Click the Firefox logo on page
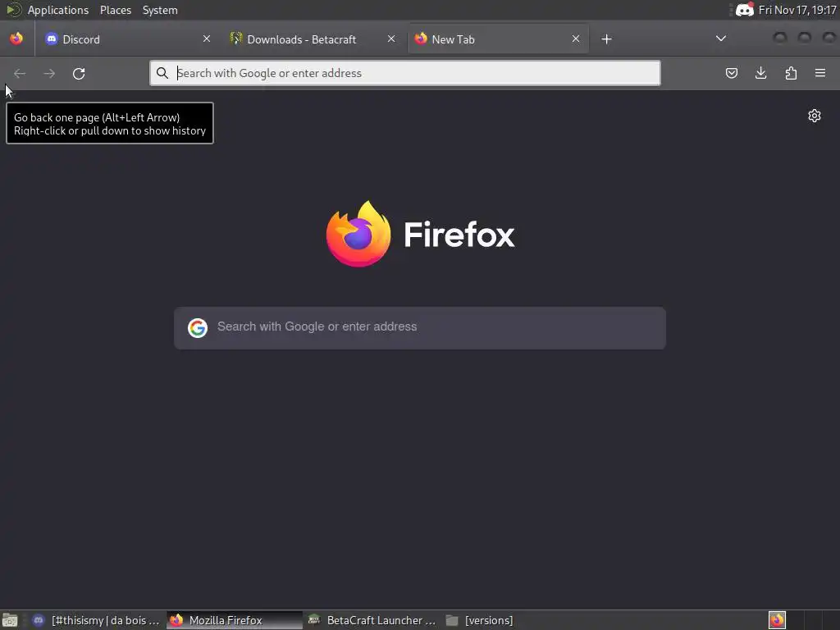The image size is (840, 630). 358,234
